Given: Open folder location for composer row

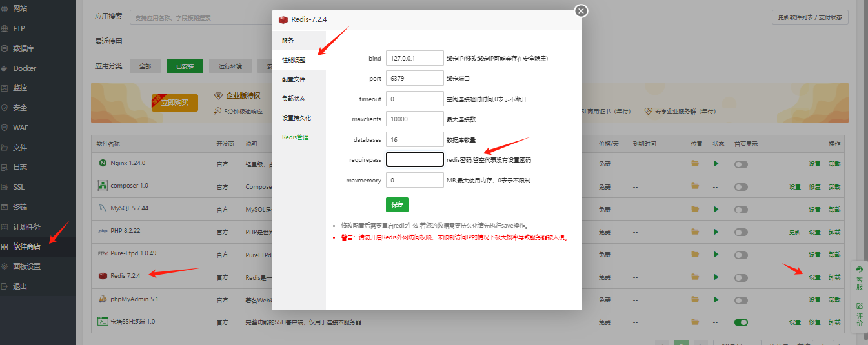Looking at the screenshot, I should pos(695,186).
